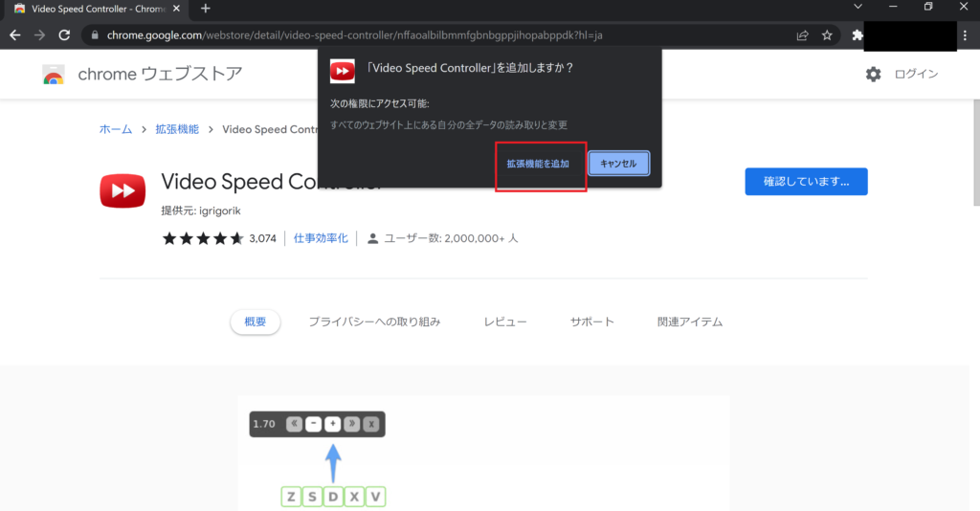
Task: Open the web store settings gear
Action: coord(873,75)
